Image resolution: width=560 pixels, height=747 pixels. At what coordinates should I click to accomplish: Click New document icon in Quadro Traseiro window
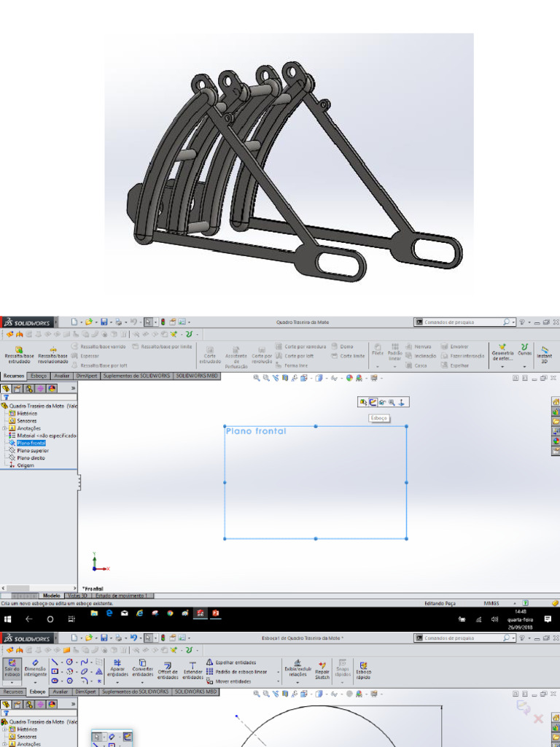[74, 322]
